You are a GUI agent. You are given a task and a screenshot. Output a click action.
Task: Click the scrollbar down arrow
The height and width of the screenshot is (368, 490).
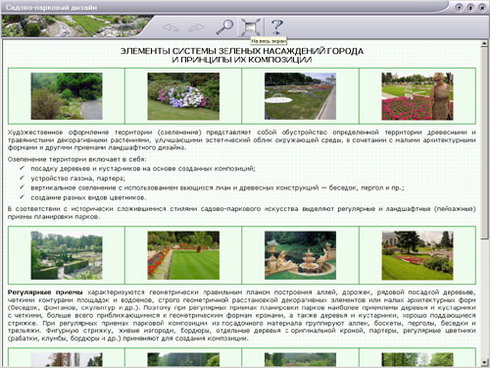[484, 362]
